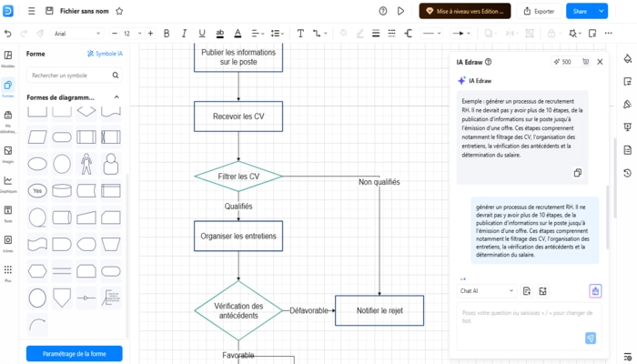Select the hexagon shape
This screenshot has height=364, width=637.
(x=37, y=271)
